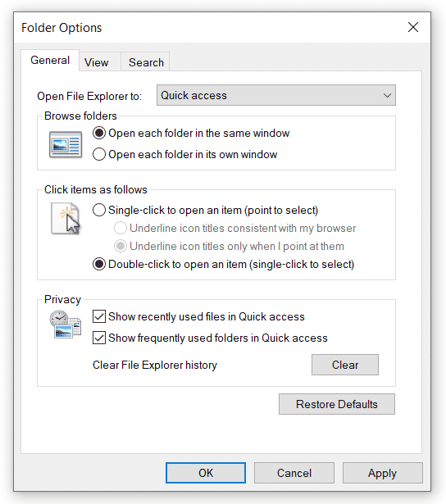Screen dimensions: 446x504
Task: Click Clear to erase File Explorer history
Action: pyautogui.click(x=345, y=365)
